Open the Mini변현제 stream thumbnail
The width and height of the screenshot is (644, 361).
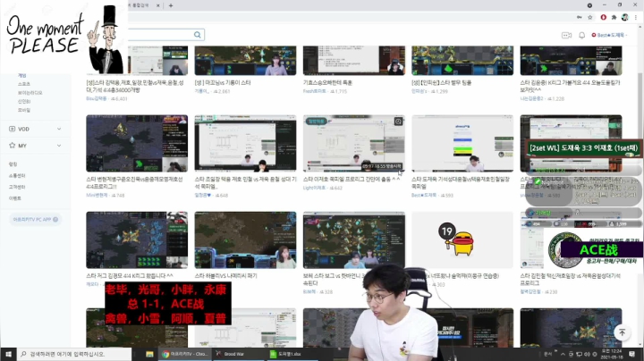pyautogui.click(x=137, y=143)
